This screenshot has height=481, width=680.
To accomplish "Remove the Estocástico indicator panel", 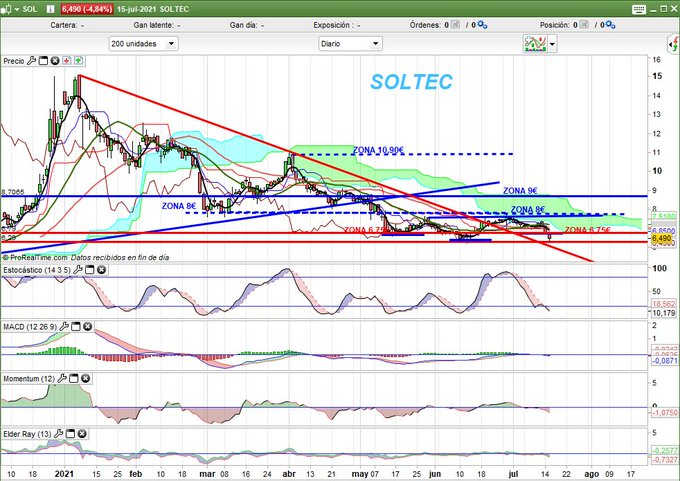I will coord(101,270).
